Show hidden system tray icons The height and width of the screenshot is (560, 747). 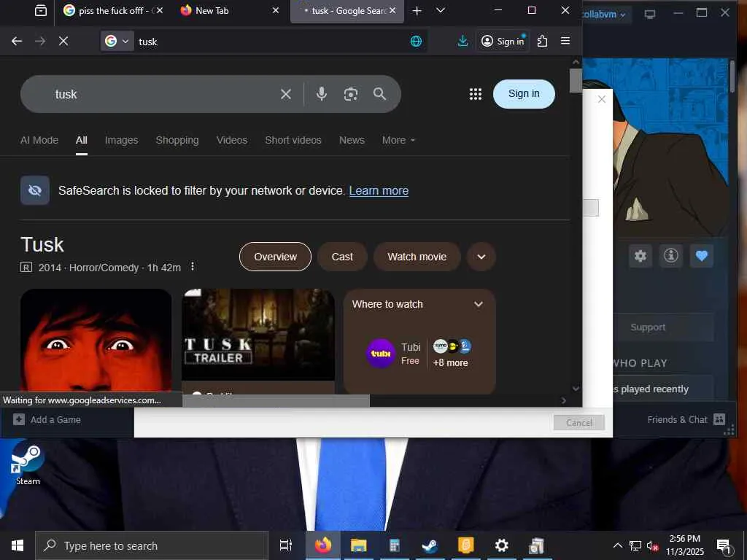(617, 545)
